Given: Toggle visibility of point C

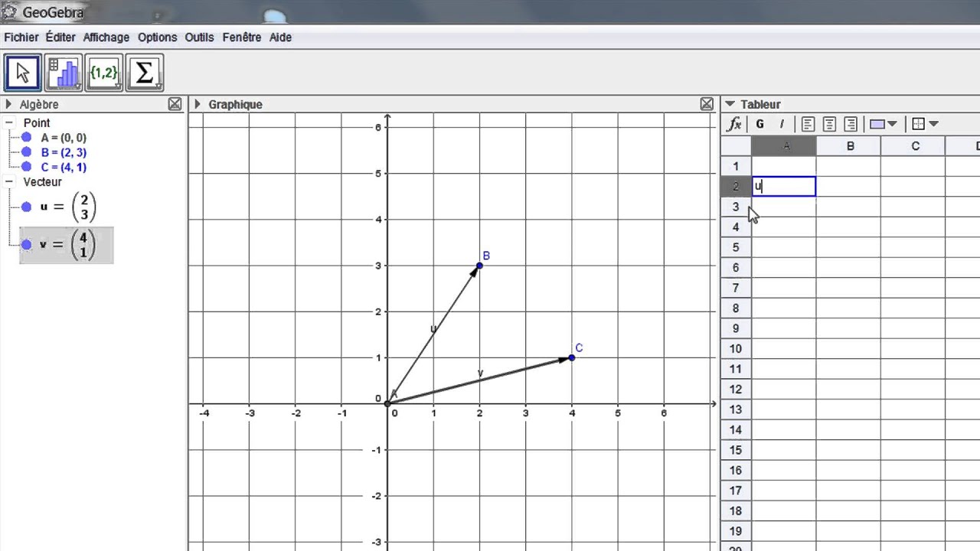Looking at the screenshot, I should (x=27, y=167).
